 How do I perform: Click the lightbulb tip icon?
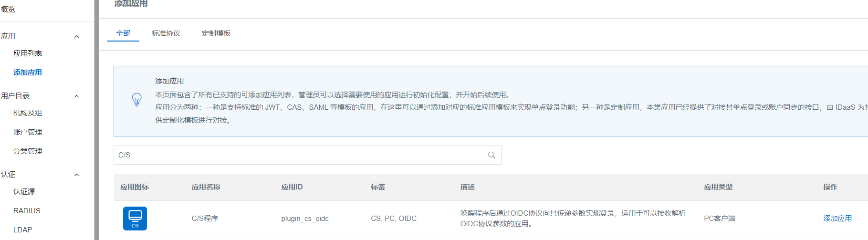pos(137,100)
